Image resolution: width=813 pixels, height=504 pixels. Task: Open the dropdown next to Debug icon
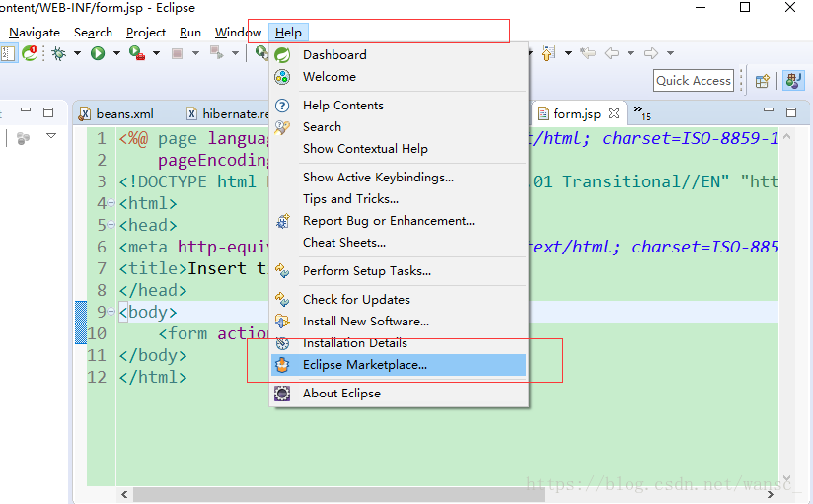click(x=77, y=53)
